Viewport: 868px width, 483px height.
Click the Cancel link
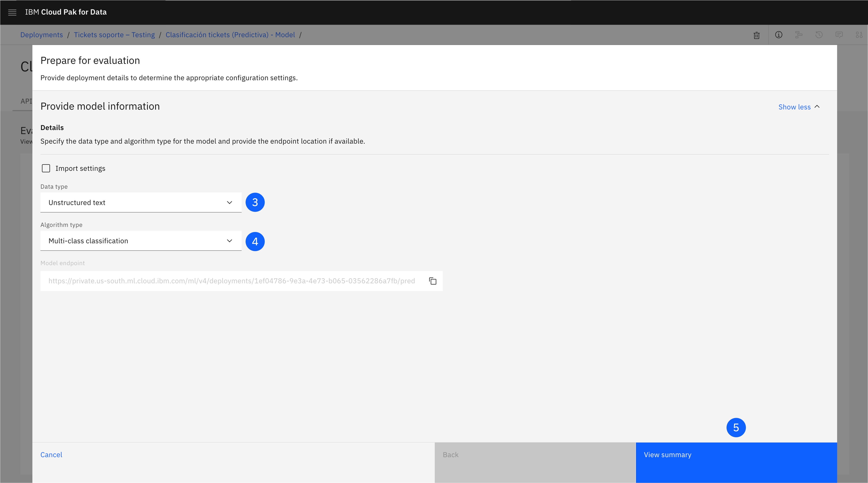pyautogui.click(x=51, y=455)
